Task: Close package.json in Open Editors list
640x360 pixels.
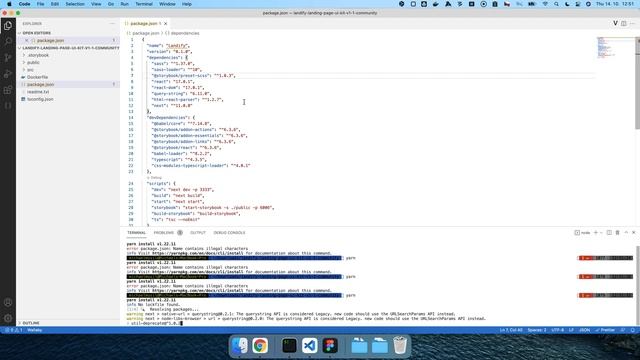Action: (27, 40)
